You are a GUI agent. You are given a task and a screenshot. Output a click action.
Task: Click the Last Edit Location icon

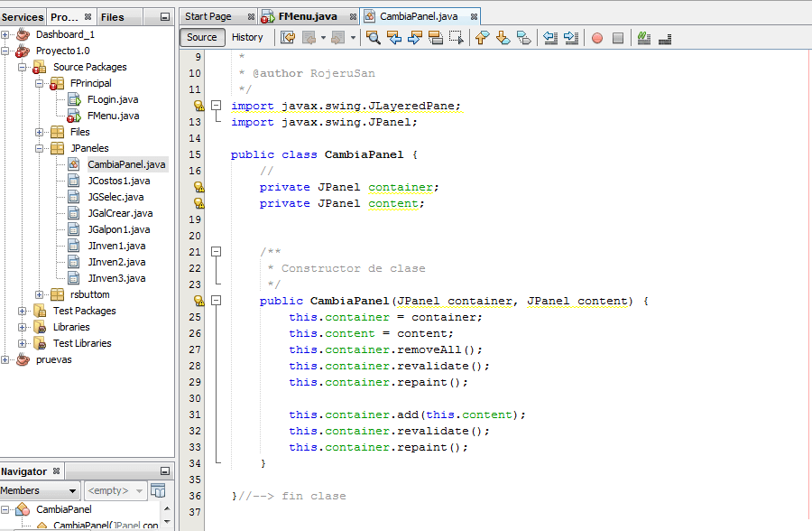(x=287, y=38)
